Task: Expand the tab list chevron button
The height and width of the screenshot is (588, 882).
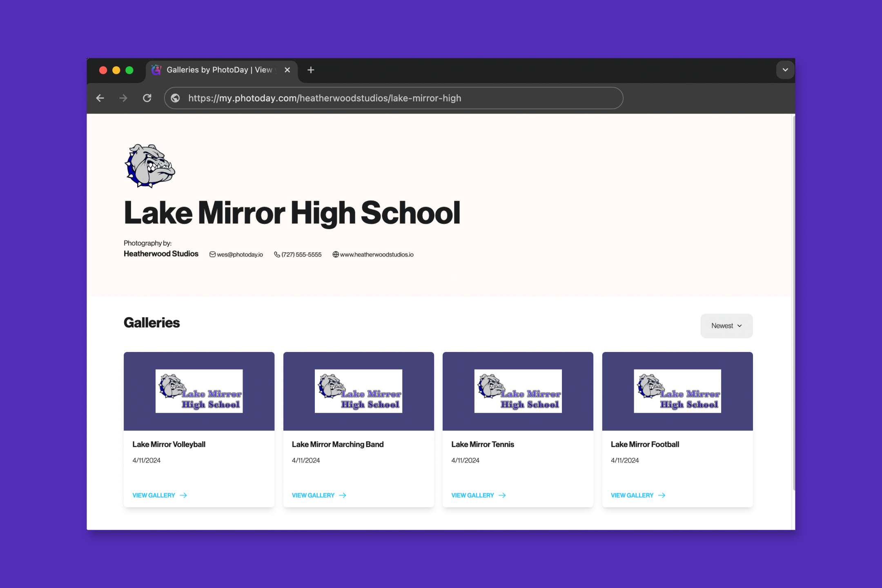Action: (x=785, y=70)
